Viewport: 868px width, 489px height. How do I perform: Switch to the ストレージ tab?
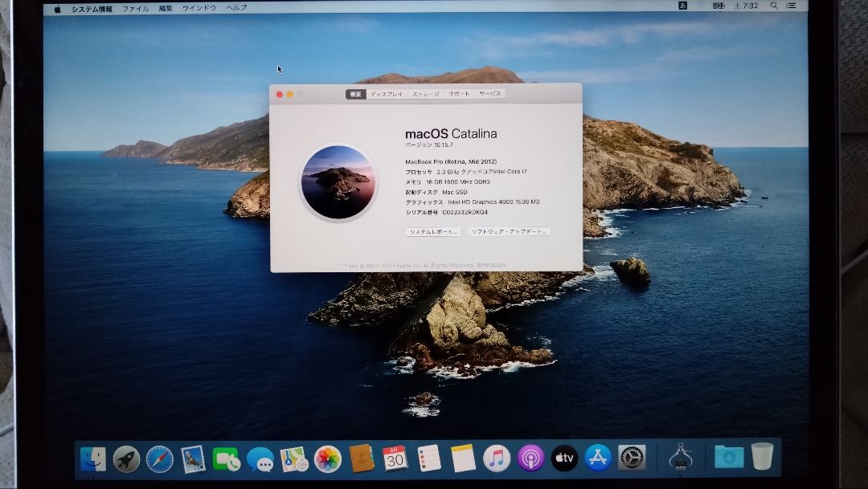[426, 94]
